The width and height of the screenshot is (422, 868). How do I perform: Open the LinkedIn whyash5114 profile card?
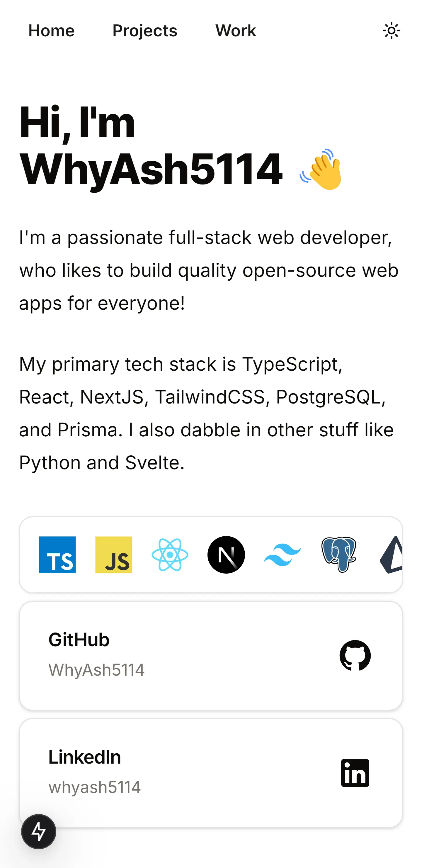click(x=211, y=773)
